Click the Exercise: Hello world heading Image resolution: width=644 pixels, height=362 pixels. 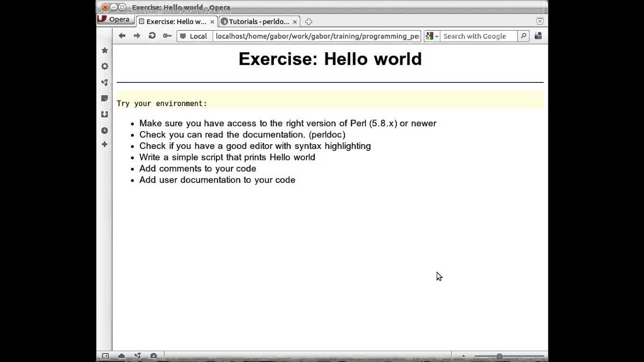click(x=330, y=59)
